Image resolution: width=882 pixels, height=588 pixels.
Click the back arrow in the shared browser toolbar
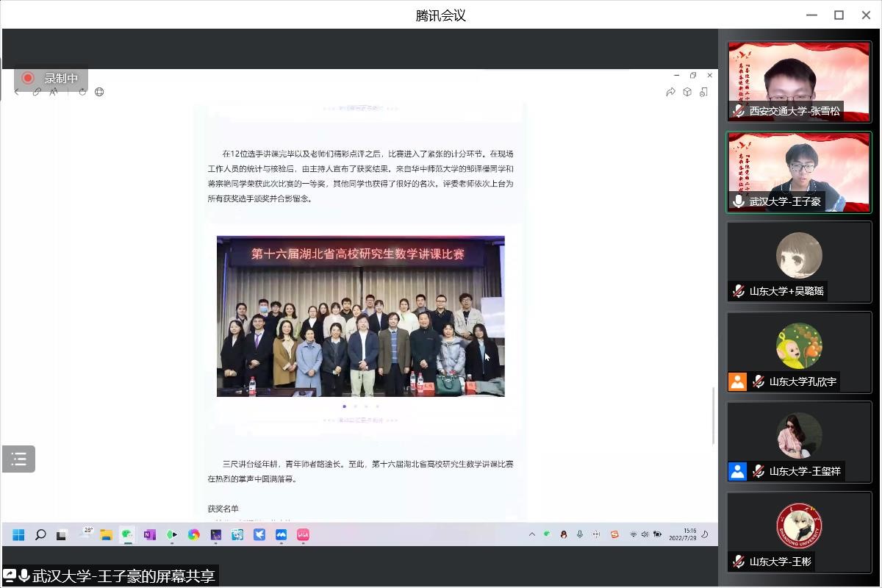click(17, 92)
